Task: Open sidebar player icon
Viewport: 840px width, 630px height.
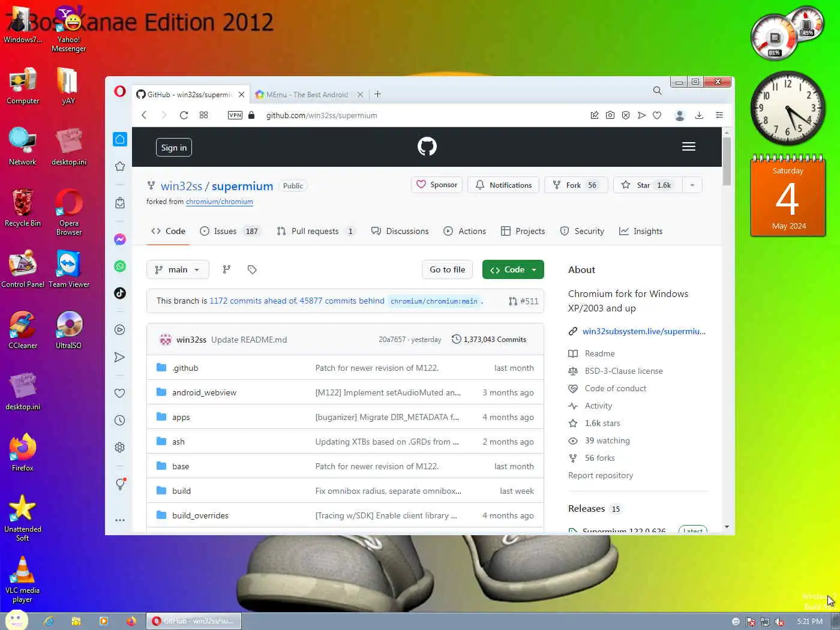Action: [x=120, y=329]
